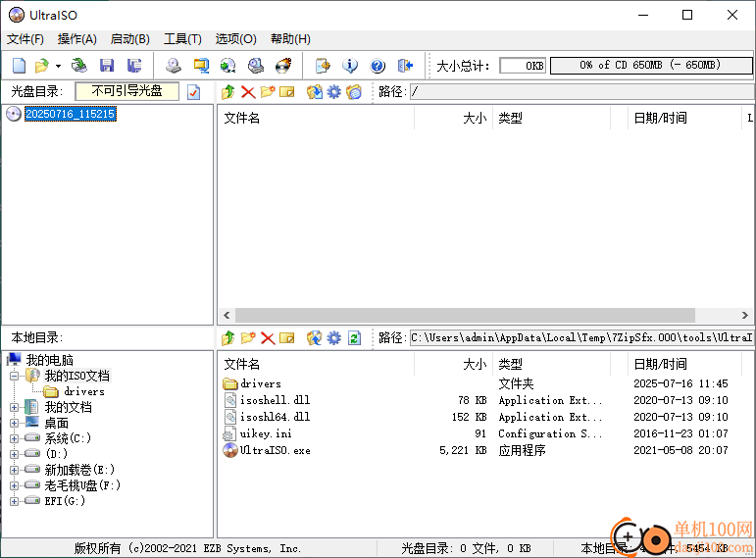Click gear properties icon in disc directory toolbar
The image size is (756, 558).
(333, 91)
